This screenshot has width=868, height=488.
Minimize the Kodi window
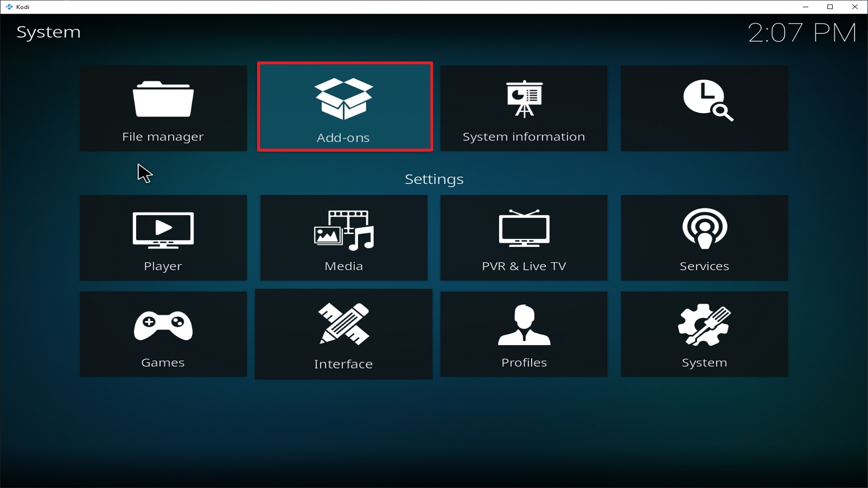tap(806, 7)
